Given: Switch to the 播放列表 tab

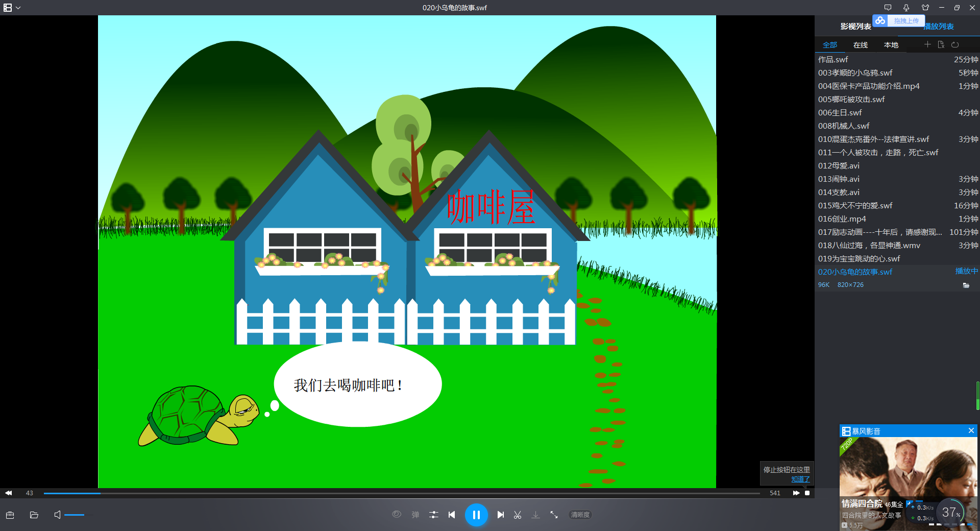Looking at the screenshot, I should coord(939,27).
